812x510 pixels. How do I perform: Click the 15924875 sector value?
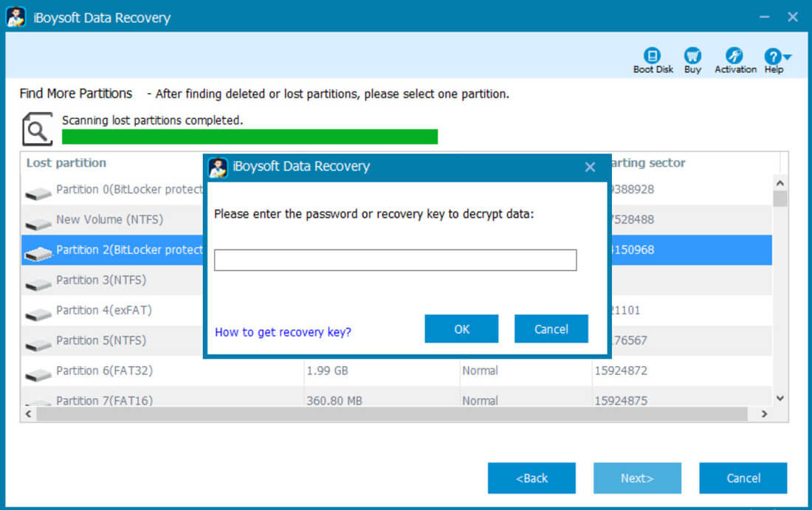621,401
